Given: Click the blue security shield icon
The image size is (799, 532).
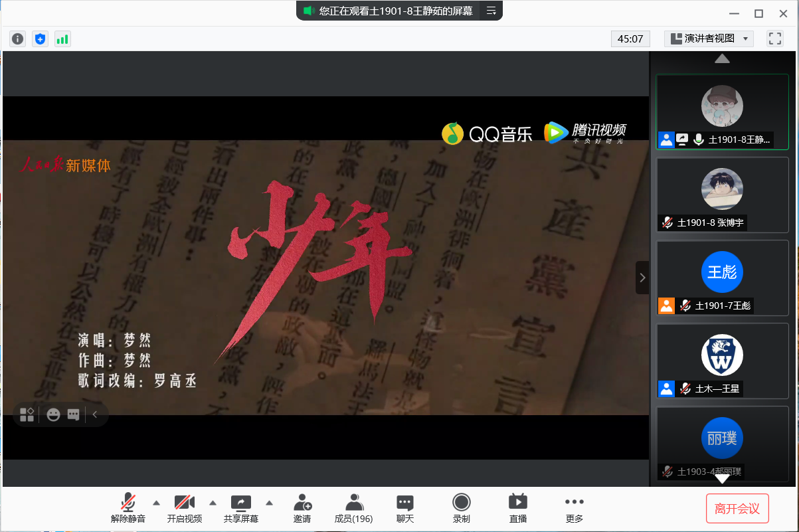Looking at the screenshot, I should click(x=41, y=39).
